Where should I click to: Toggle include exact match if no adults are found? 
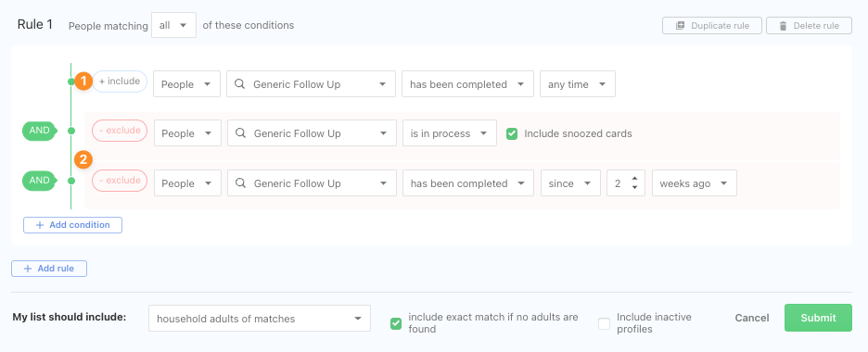[396, 323]
